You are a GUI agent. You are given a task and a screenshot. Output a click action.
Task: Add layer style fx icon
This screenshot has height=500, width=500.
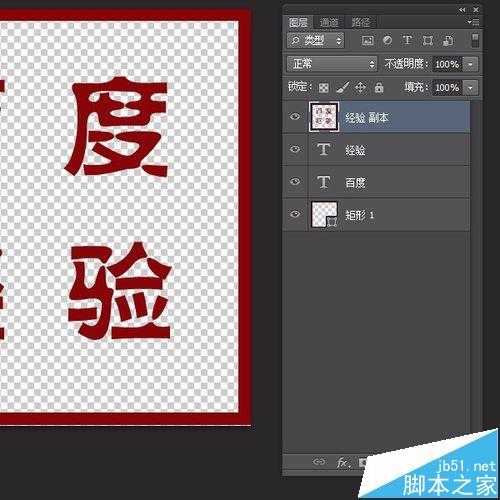(x=343, y=462)
